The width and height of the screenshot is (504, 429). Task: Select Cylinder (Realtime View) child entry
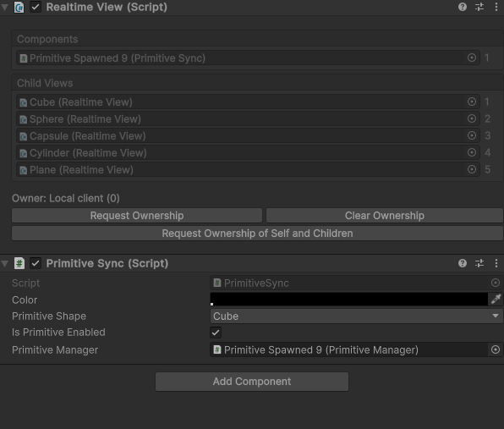(x=248, y=153)
